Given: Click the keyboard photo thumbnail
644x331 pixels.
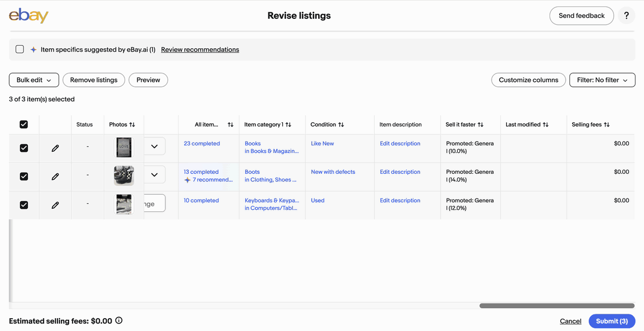Looking at the screenshot, I should (x=124, y=204).
